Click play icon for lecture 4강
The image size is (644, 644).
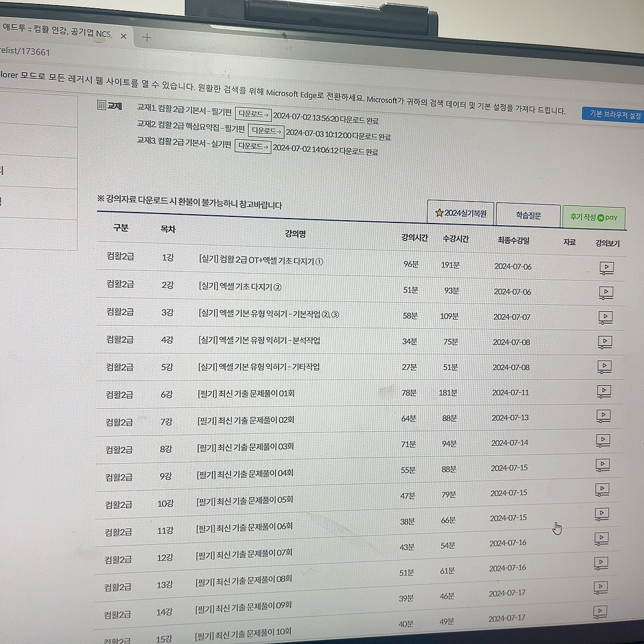(x=604, y=342)
